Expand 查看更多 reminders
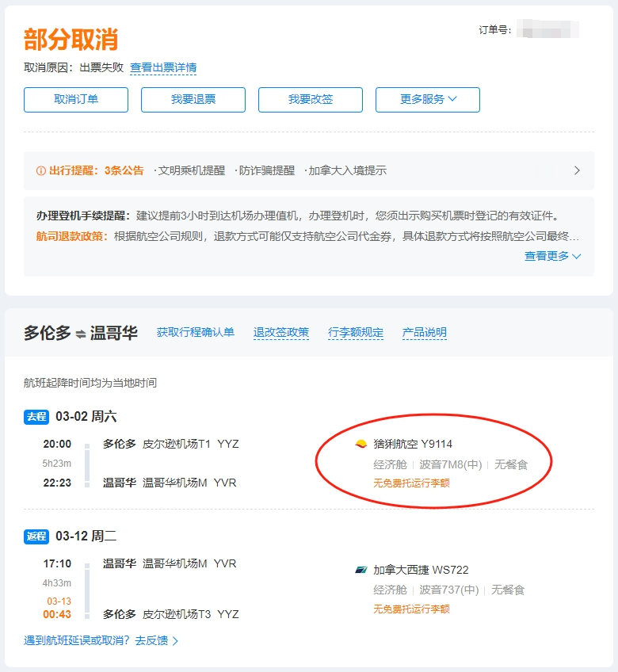The image size is (618, 672). pyautogui.click(x=553, y=256)
